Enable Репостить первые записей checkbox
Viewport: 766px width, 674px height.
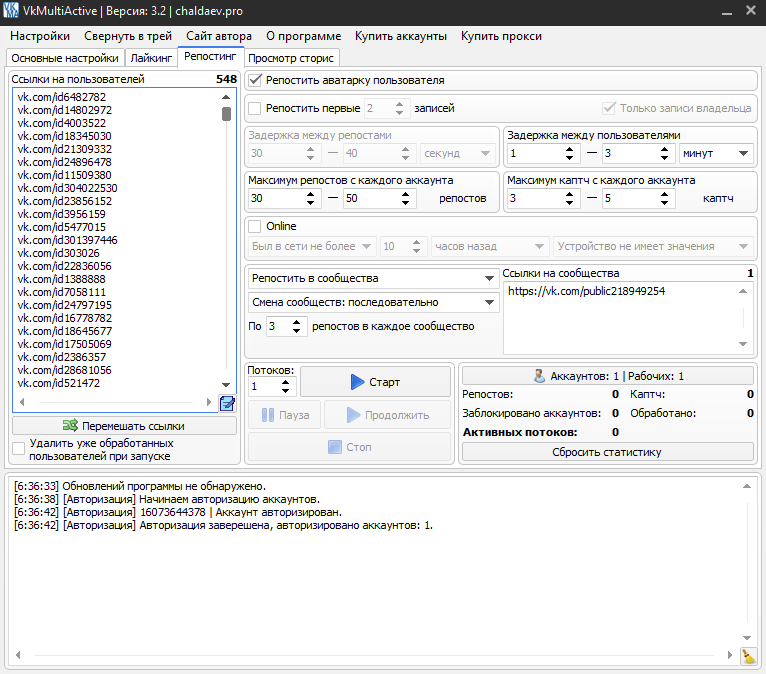click(255, 108)
